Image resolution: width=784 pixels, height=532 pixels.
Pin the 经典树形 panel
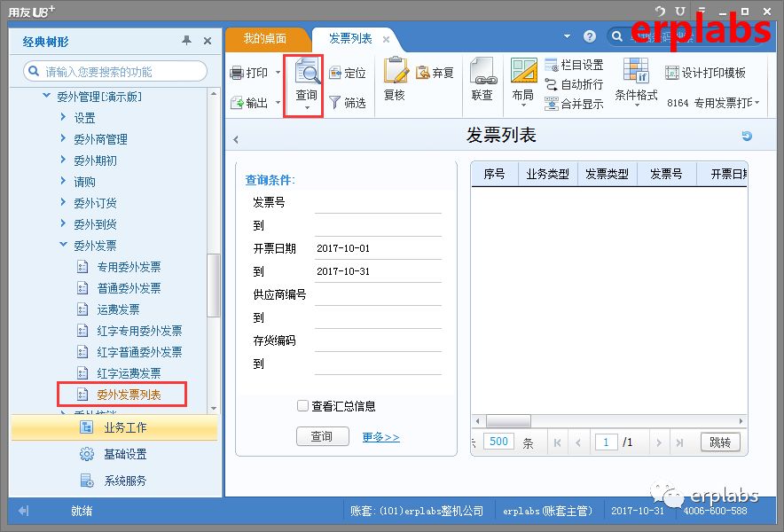pos(186,41)
